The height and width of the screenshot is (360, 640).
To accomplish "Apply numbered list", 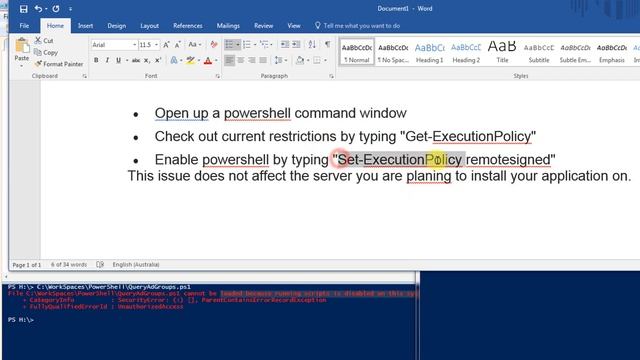I will pos(247,44).
